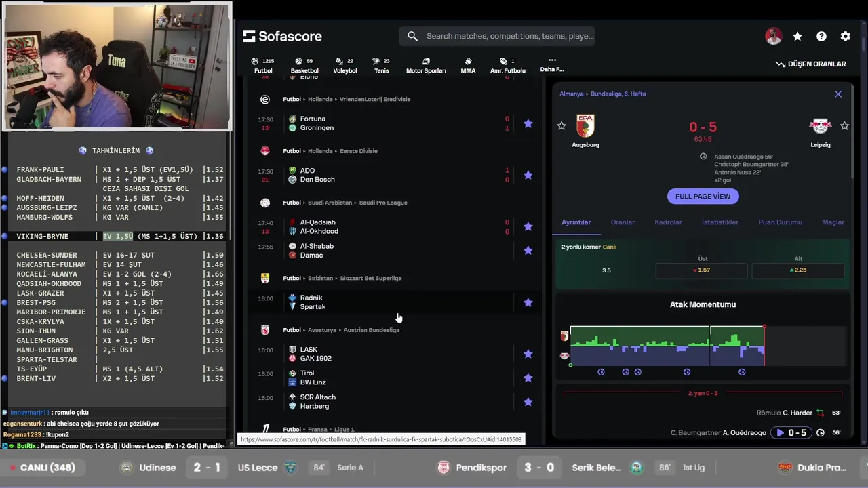This screenshot has width=868, height=488.
Task: Open the Almanya breadcrumb link
Action: point(571,94)
